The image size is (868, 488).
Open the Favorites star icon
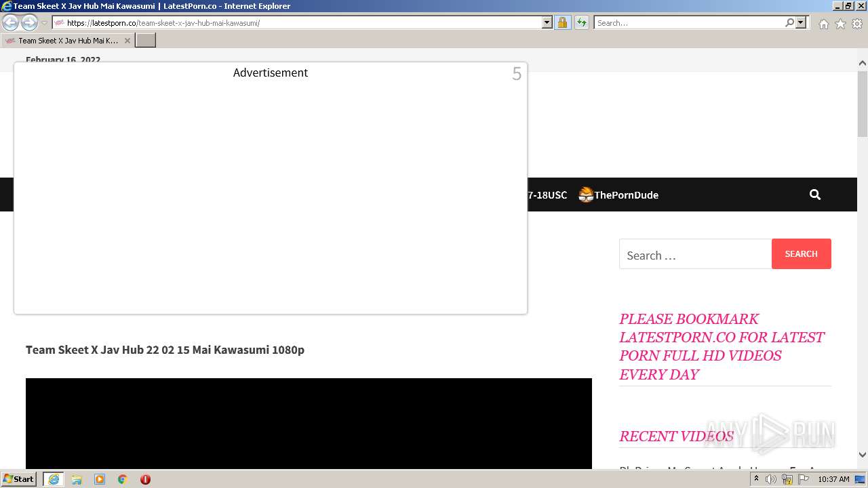[840, 24]
